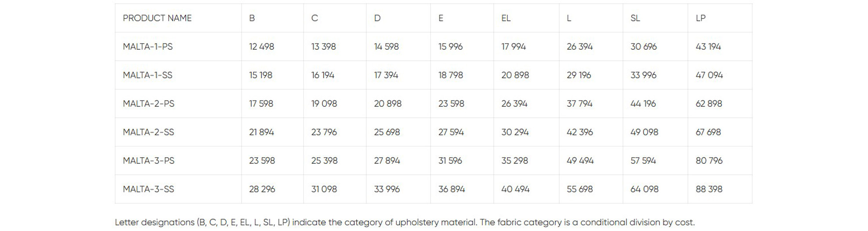Select the 40 494 price value
Viewport: 868px width, 231px height.
(x=515, y=189)
